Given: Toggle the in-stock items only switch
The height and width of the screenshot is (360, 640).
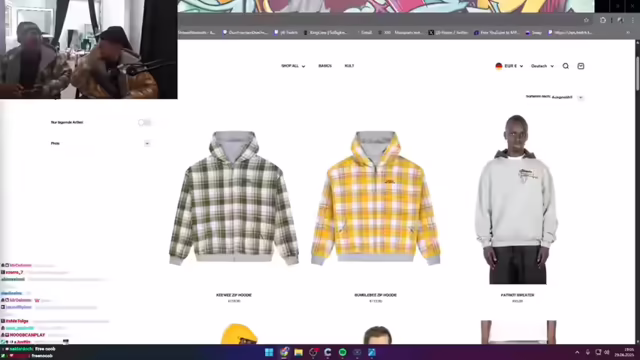Looking at the screenshot, I should [144, 122].
